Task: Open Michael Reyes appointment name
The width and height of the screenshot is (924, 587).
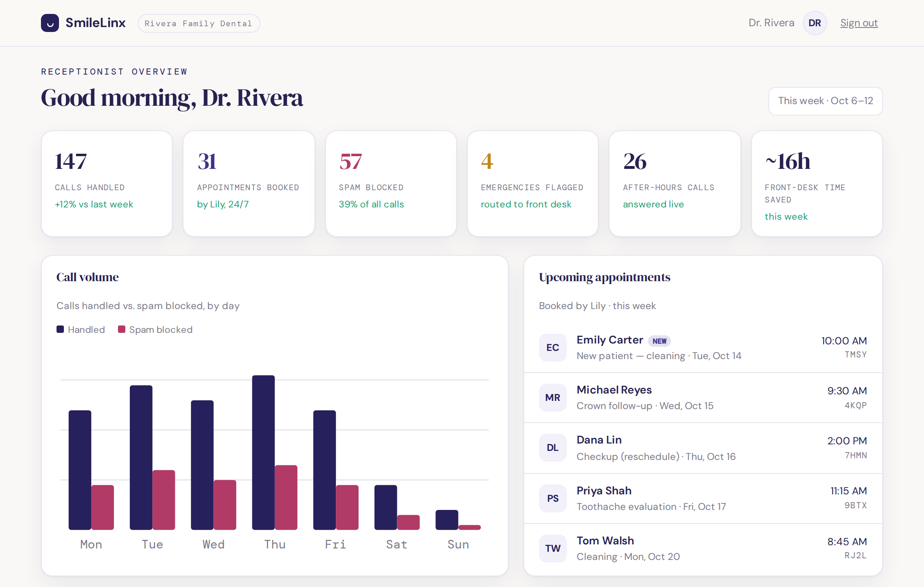Action: coord(614,390)
